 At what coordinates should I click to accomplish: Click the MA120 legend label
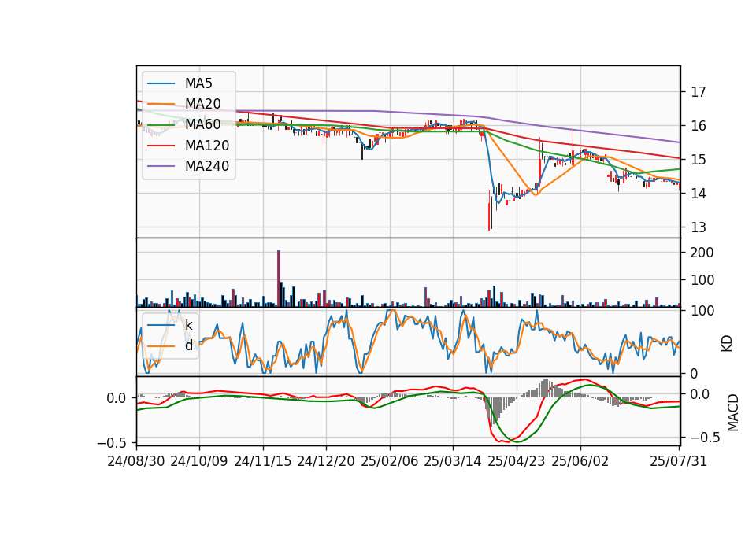pos(207,146)
